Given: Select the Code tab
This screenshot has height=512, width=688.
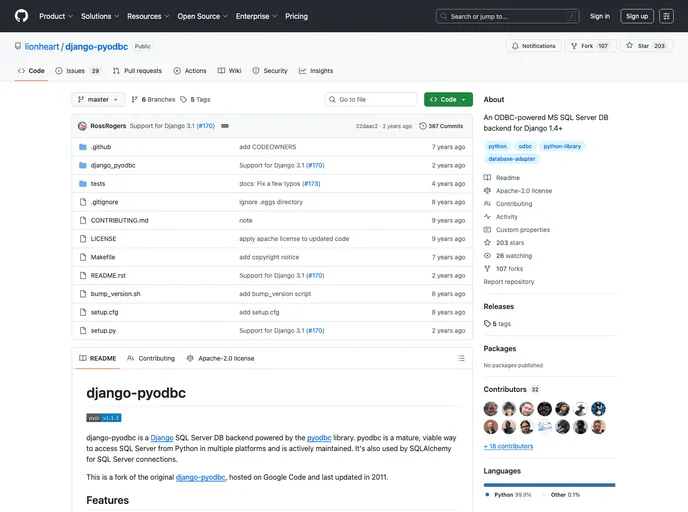Looking at the screenshot, I should 31,71.
